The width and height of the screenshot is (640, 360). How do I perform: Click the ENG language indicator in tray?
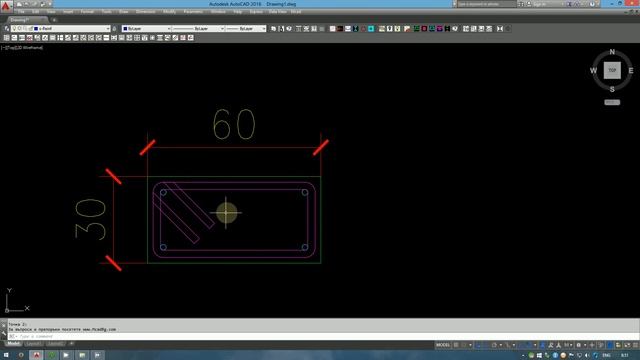coord(606,356)
